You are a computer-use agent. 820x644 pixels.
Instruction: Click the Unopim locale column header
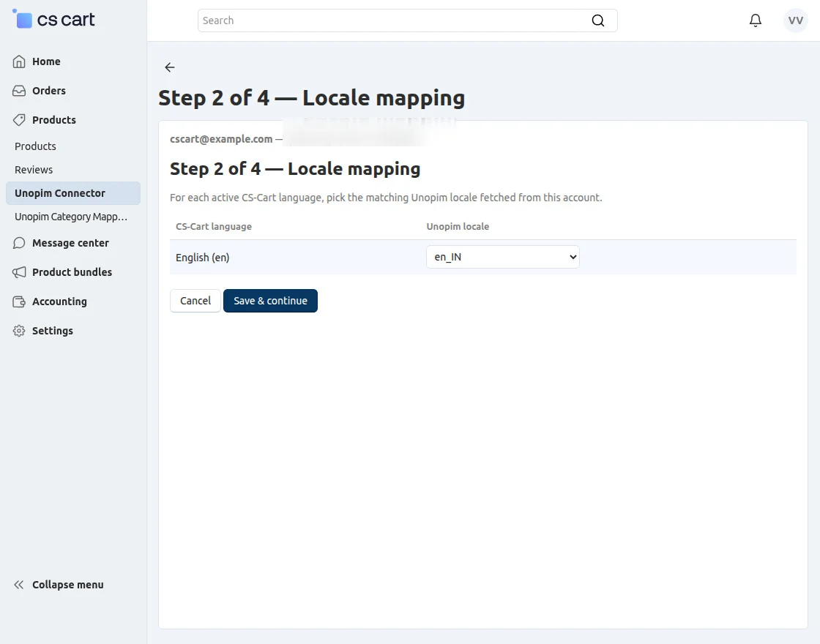(458, 226)
